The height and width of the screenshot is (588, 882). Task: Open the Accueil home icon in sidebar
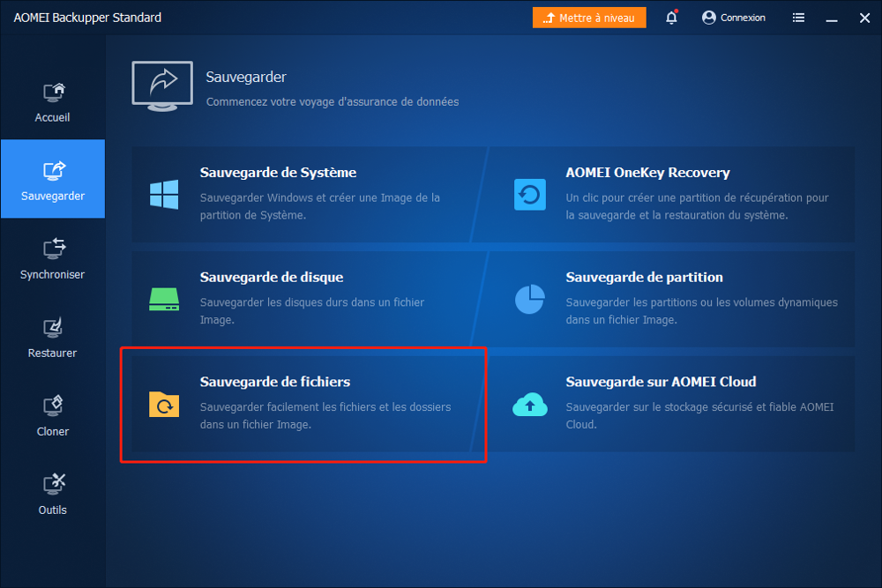pyautogui.click(x=54, y=93)
